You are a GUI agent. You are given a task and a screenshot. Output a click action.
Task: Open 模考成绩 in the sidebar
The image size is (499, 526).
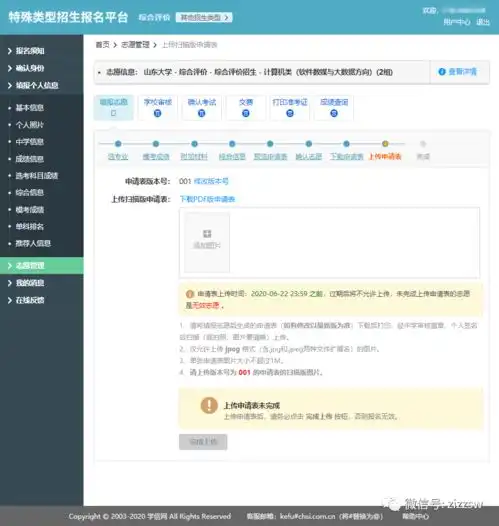tap(30, 210)
